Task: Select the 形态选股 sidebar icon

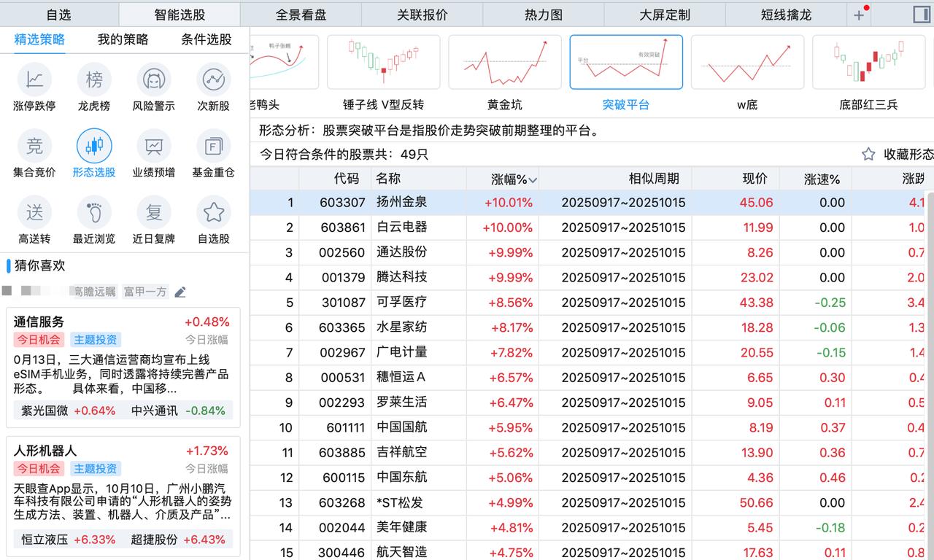Action: click(x=93, y=145)
